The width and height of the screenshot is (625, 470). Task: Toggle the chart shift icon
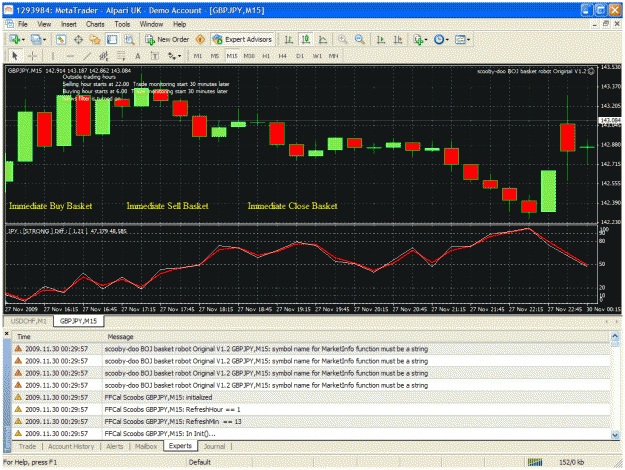pos(398,39)
